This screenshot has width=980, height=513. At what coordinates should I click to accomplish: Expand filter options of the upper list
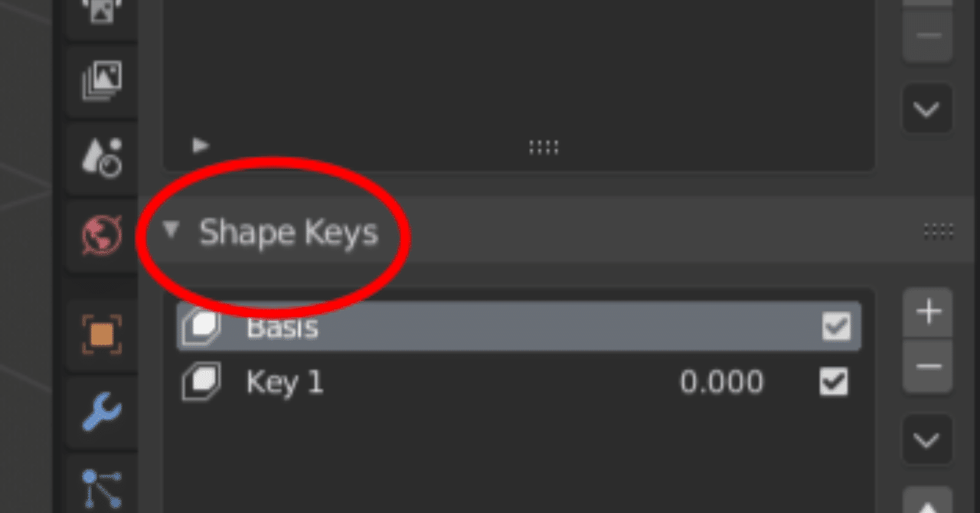click(x=201, y=144)
